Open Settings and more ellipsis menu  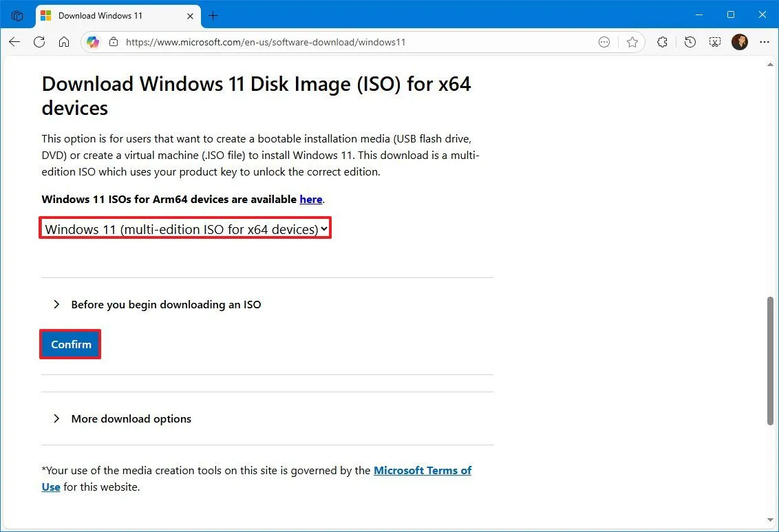(765, 42)
